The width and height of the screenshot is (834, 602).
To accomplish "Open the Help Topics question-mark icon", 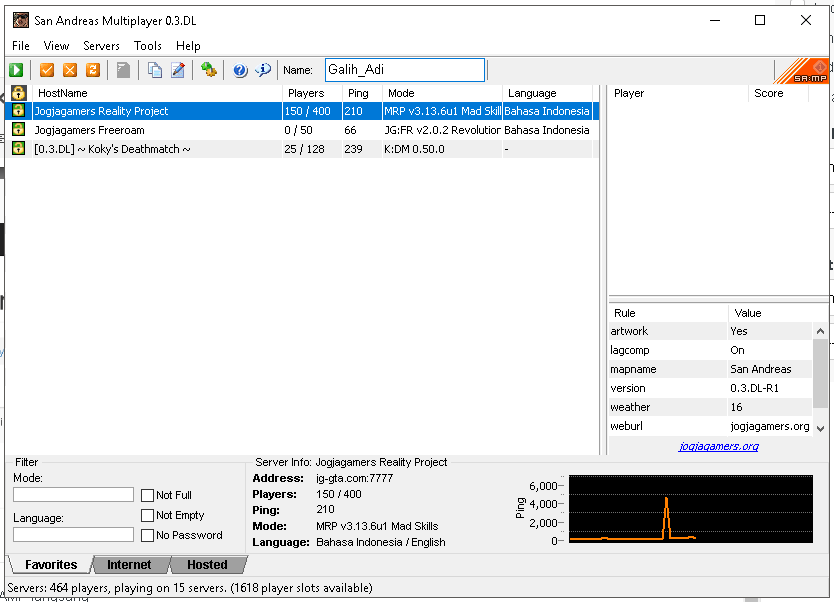I will [x=240, y=70].
